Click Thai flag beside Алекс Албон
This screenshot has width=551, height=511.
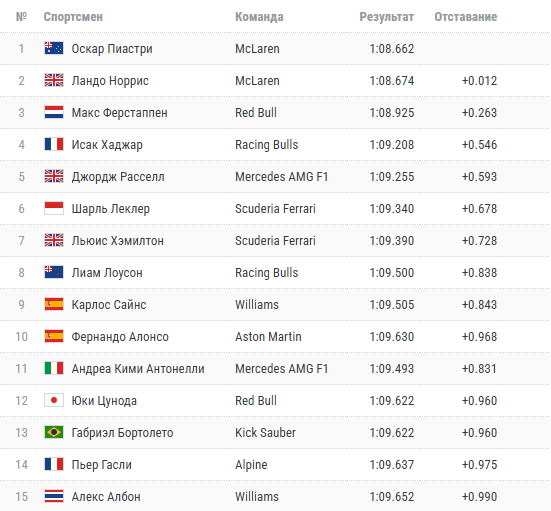54,496
